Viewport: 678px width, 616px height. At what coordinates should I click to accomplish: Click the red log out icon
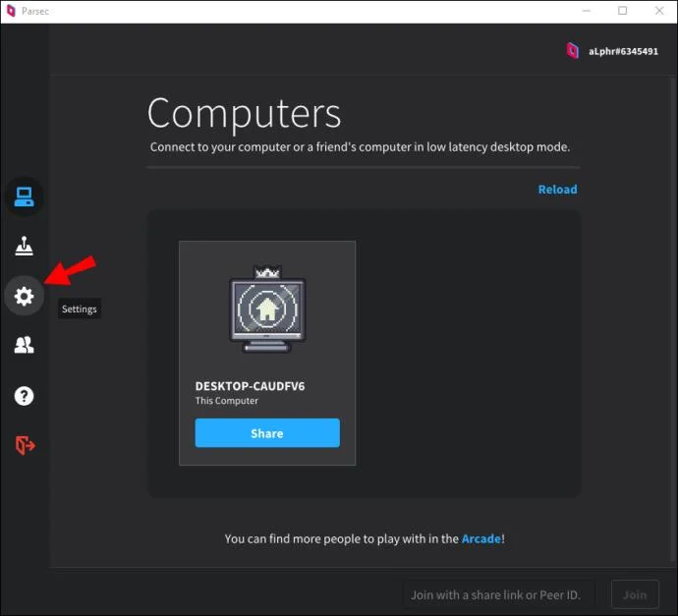tap(26, 445)
